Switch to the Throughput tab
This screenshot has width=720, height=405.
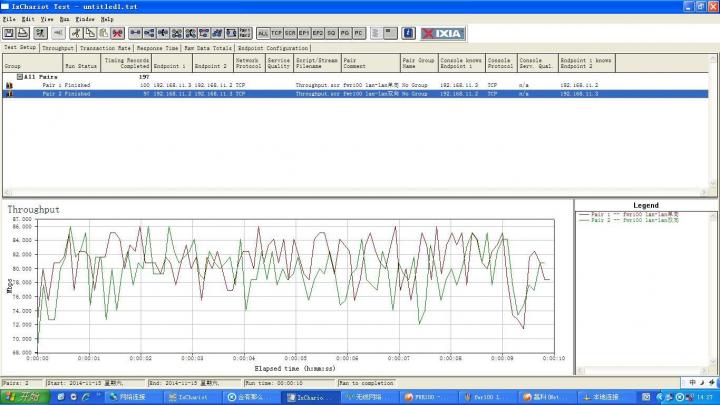tap(58, 48)
